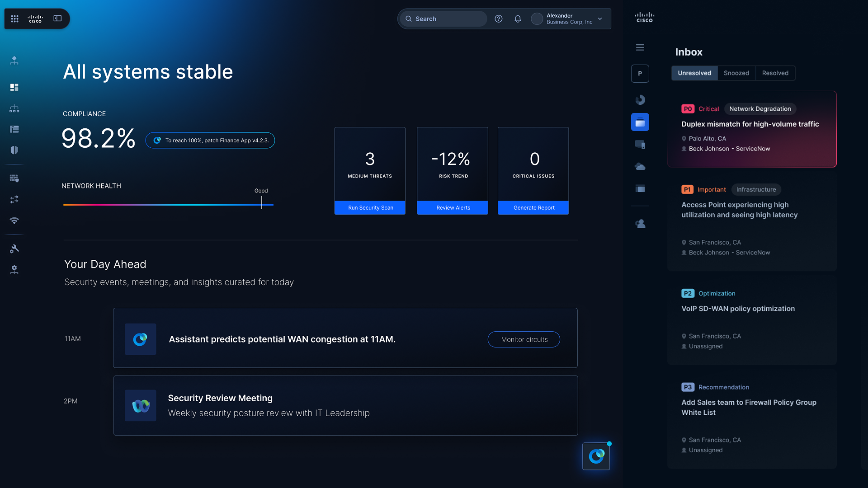Toggle the sidebar panel layout icon
The image size is (868, 488).
pos(57,19)
